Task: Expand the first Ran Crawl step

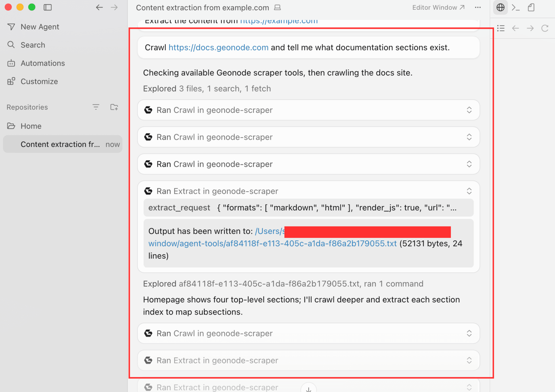Action: (x=309, y=110)
